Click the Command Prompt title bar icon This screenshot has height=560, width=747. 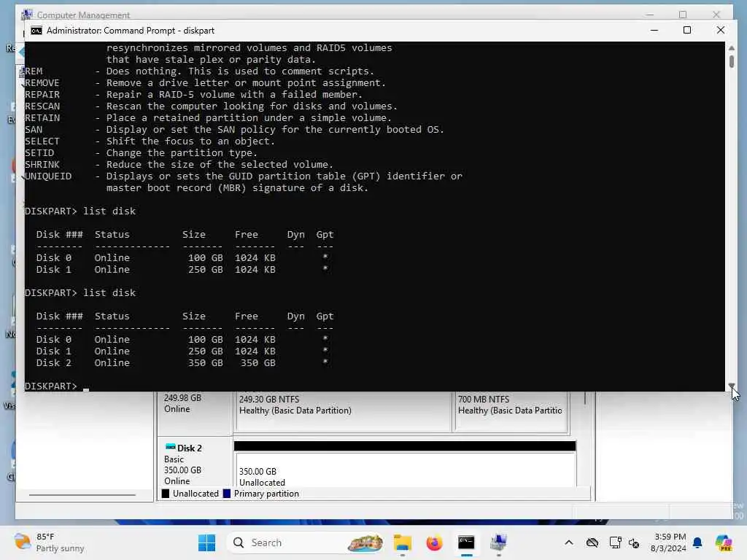pos(36,31)
